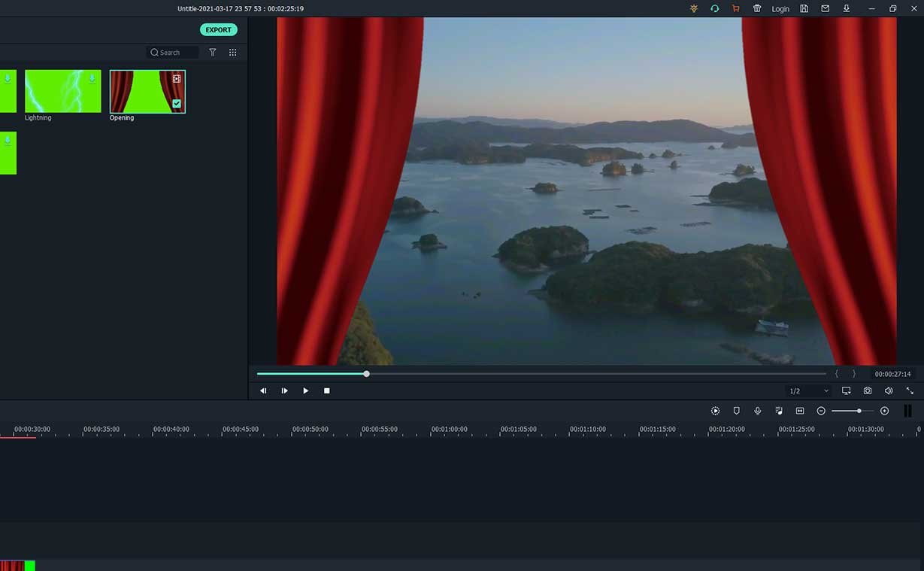Zoom in the timeline with plus button
This screenshot has height=571, width=924.
(x=884, y=411)
